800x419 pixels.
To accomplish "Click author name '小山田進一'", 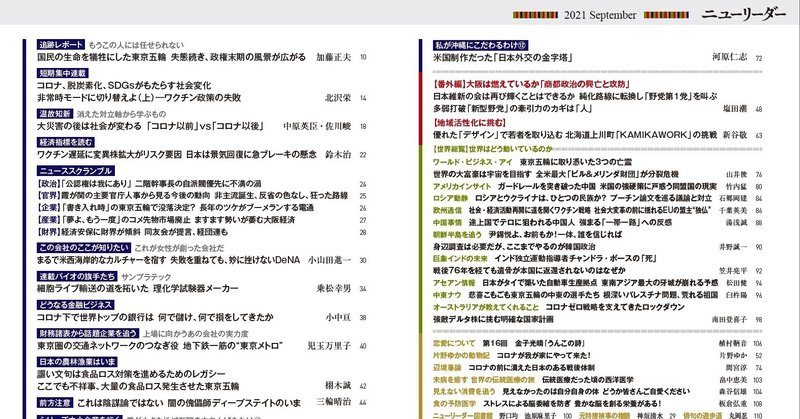I will point(330,260).
